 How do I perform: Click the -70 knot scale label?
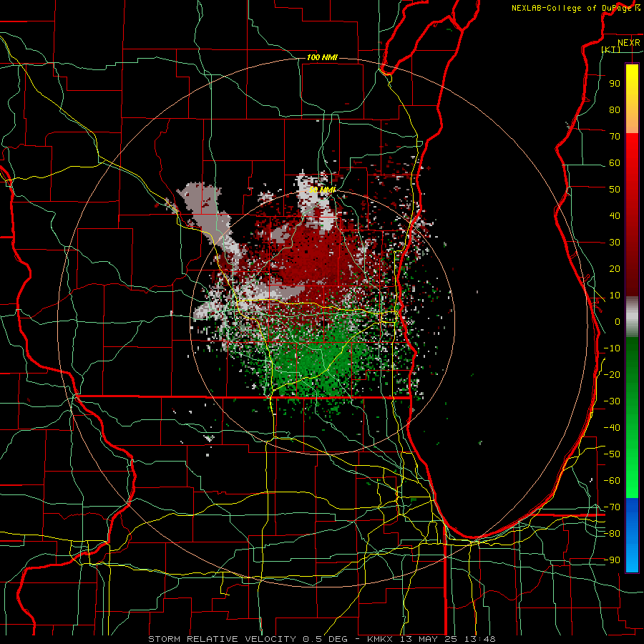[612, 507]
